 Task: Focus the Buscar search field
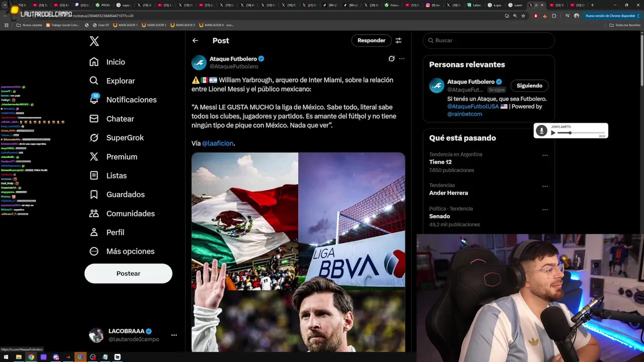[x=489, y=40]
